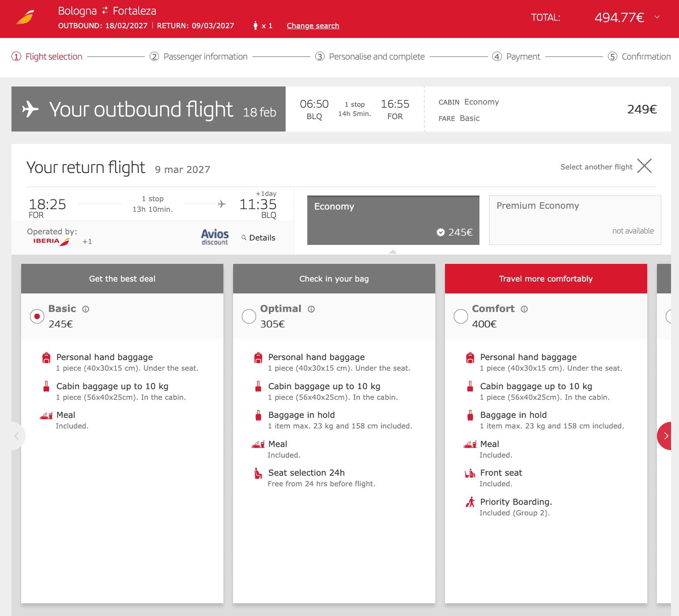Select the Basic 245€ fare radio button

coord(37,316)
